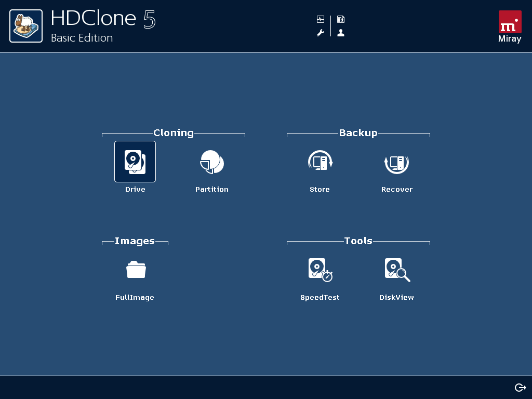
Task: Click the Miray logo
Action: click(510, 26)
